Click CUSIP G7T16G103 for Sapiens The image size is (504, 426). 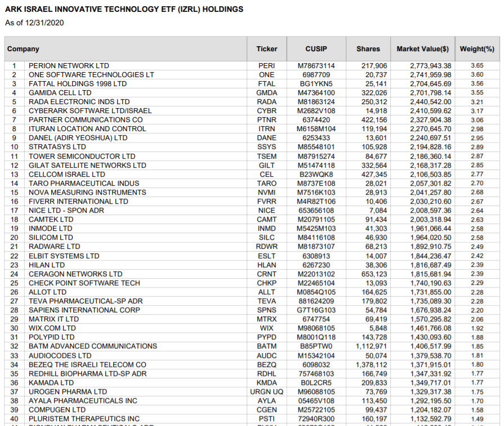pos(316,310)
